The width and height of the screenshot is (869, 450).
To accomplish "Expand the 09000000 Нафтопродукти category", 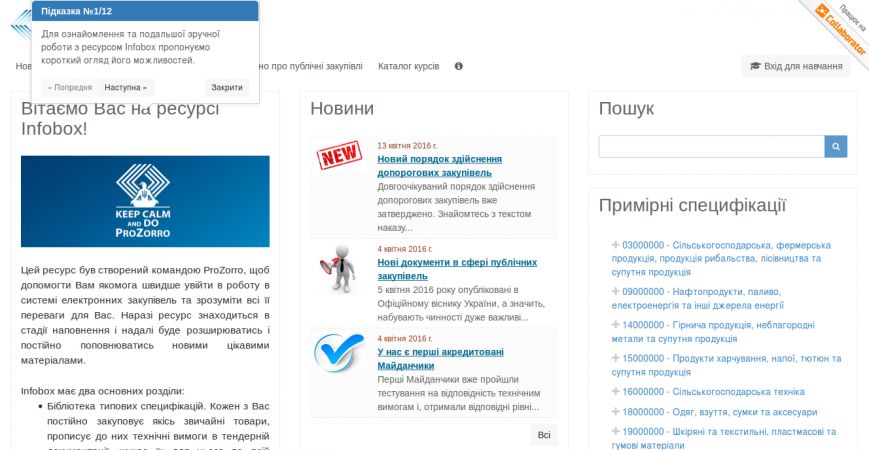I will point(615,292).
